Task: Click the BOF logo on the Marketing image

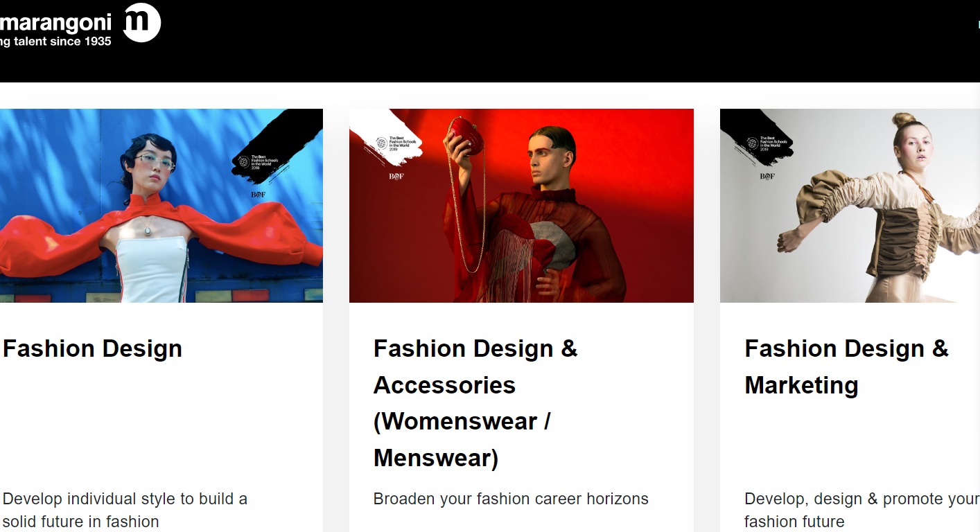Action: pos(767,176)
